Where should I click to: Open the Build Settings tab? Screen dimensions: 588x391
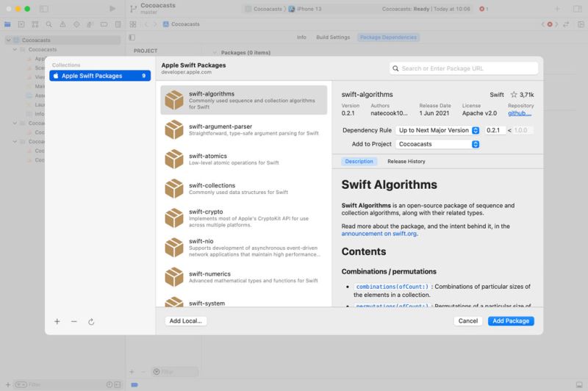pyautogui.click(x=333, y=37)
